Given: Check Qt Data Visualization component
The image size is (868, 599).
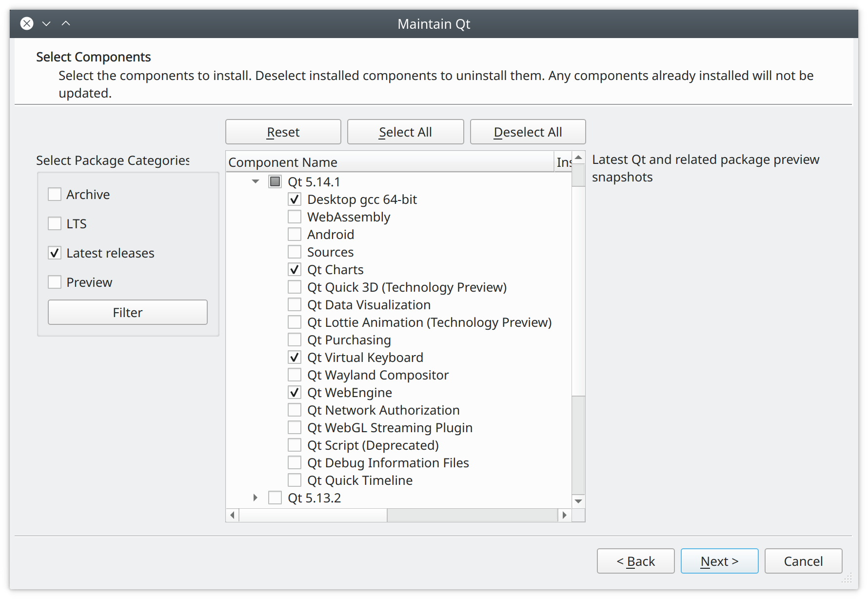Looking at the screenshot, I should tap(295, 304).
